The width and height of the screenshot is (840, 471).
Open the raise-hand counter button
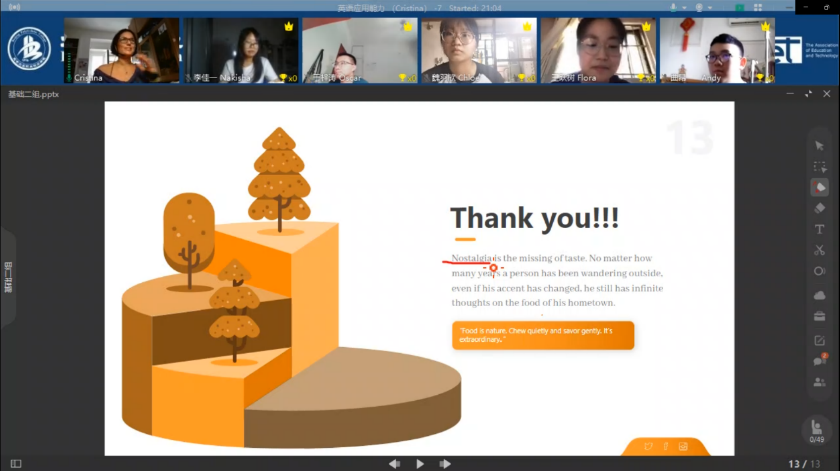(x=819, y=431)
